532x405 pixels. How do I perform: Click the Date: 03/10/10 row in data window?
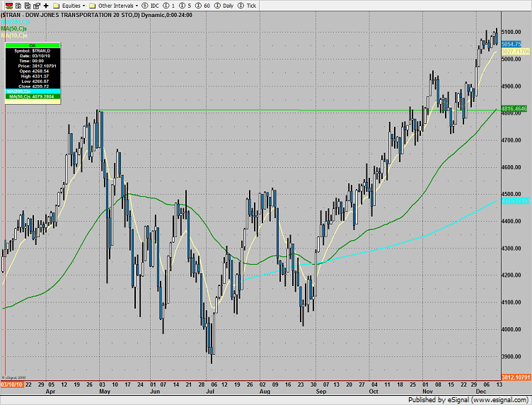[x=33, y=56]
